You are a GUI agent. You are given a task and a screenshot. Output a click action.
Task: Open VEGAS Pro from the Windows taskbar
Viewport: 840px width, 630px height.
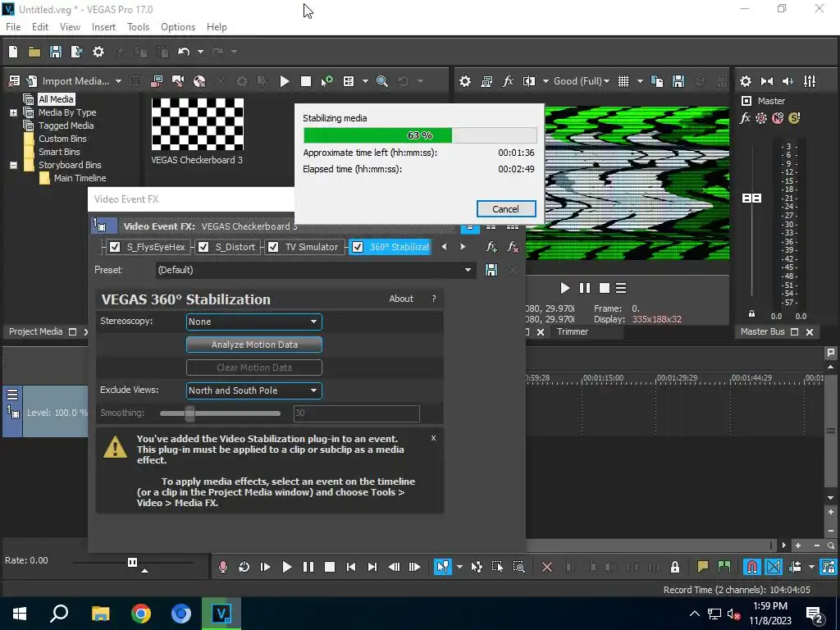click(x=221, y=614)
